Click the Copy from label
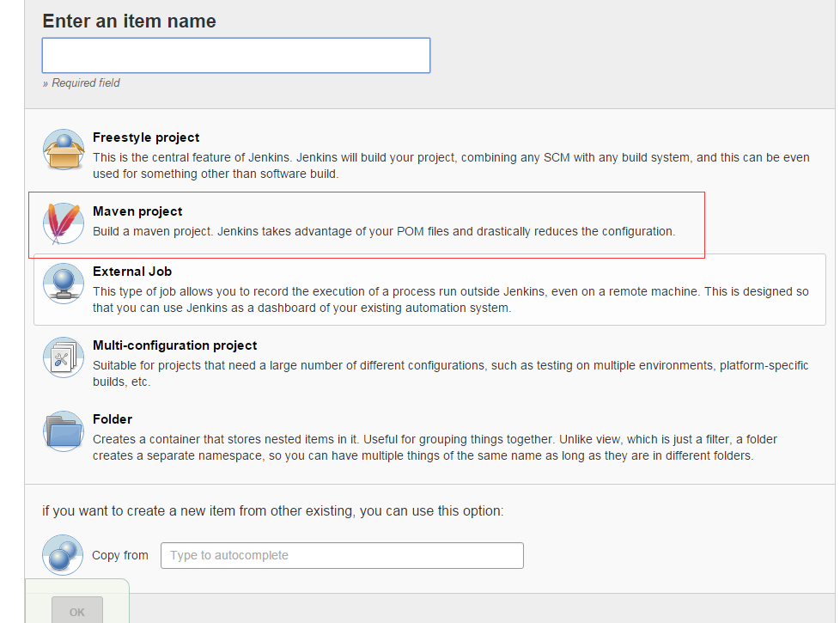840x623 pixels. click(x=120, y=556)
